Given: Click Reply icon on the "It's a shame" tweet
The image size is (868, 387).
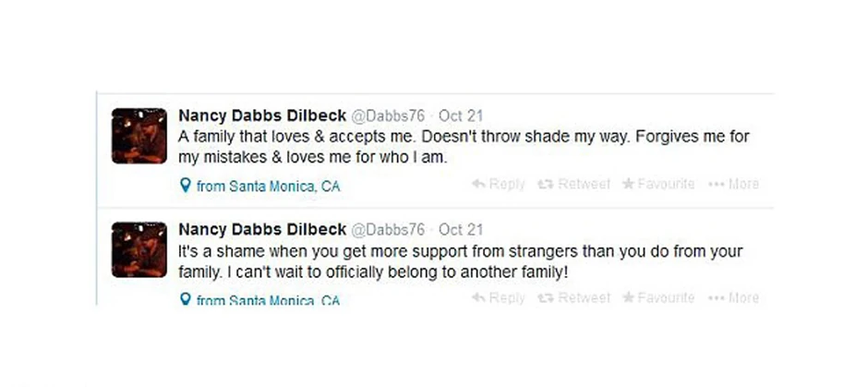Looking at the screenshot, I should (478, 298).
